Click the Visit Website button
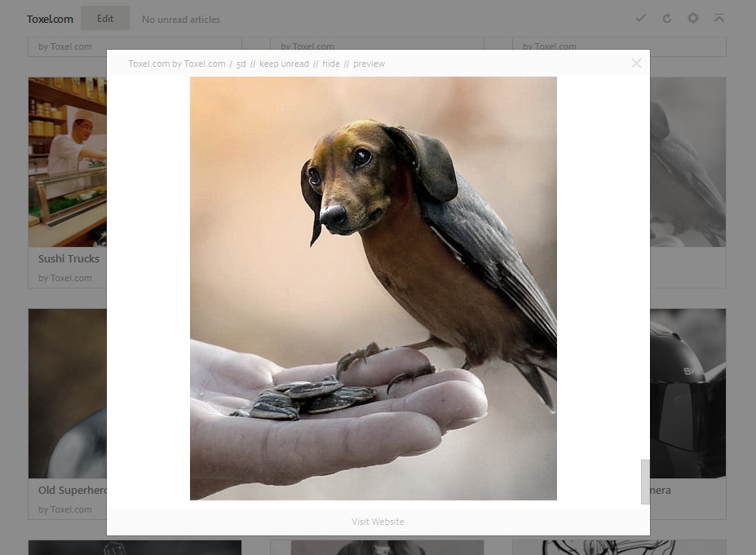 pyautogui.click(x=378, y=522)
